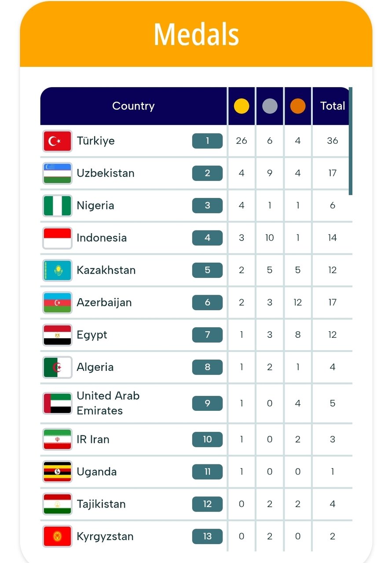Click the Country column header
This screenshot has height=563, width=392.
click(133, 106)
